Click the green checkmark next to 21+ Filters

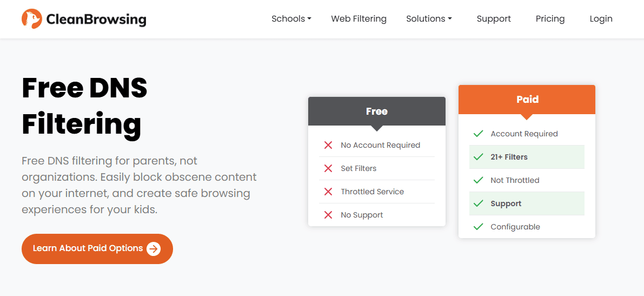(478, 157)
